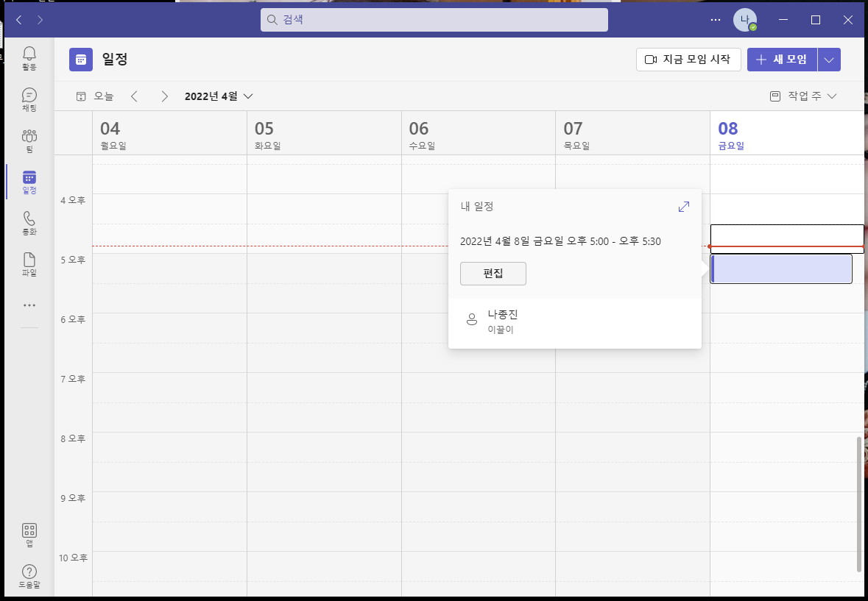Screen dimensions: 868x601
Task: Open the Activity (활동) bell icon
Action: [29, 59]
